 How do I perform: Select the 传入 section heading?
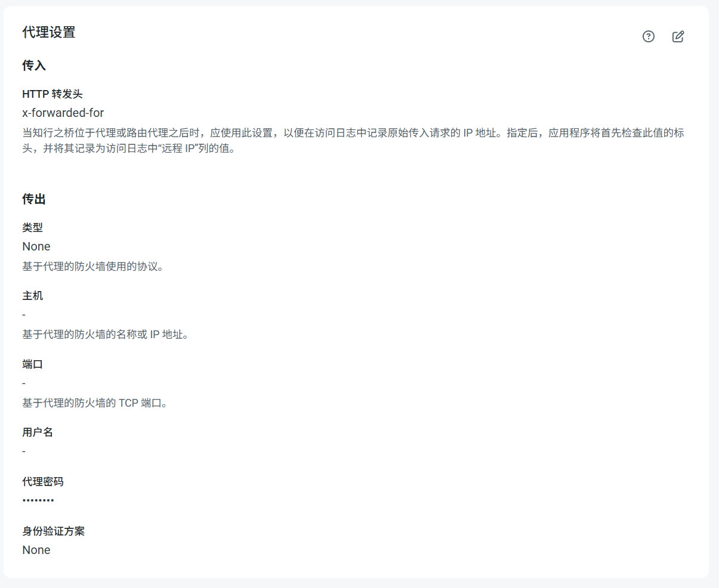pyautogui.click(x=34, y=66)
